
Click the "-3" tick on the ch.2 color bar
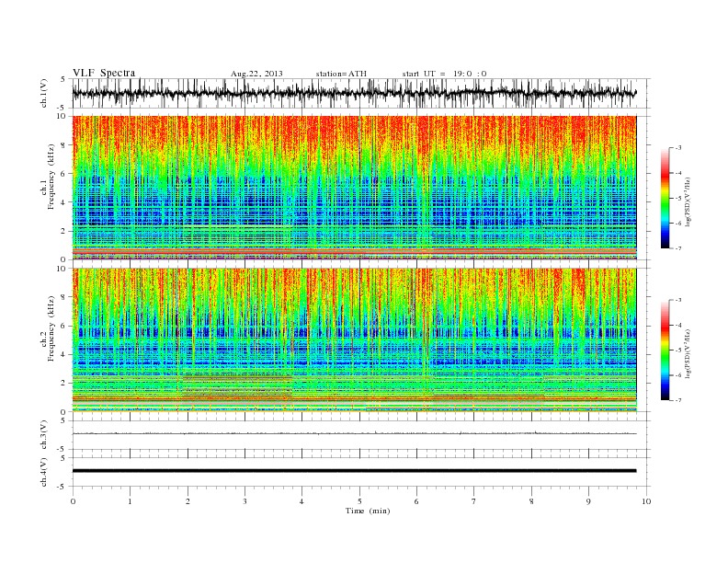(678, 300)
